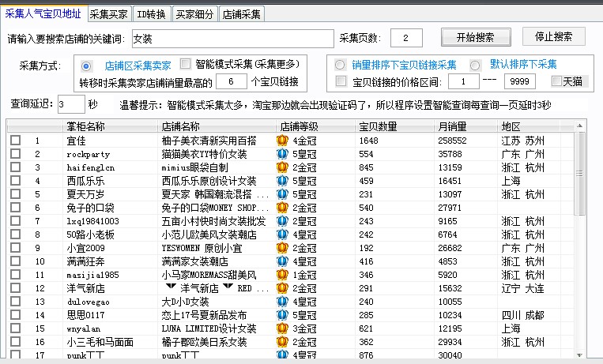Viewport: 603px width, 364px height.
Task: Select the 默认排序下采集 radio option
Action: point(475,65)
